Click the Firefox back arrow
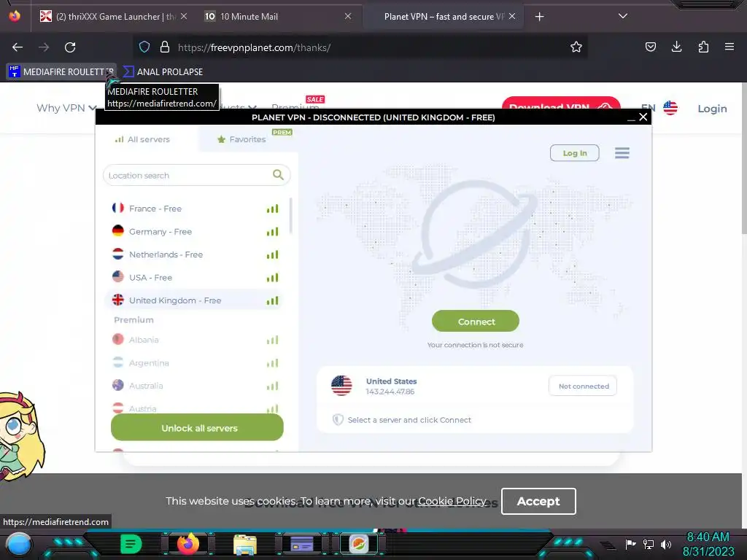This screenshot has width=747, height=560. click(18, 47)
